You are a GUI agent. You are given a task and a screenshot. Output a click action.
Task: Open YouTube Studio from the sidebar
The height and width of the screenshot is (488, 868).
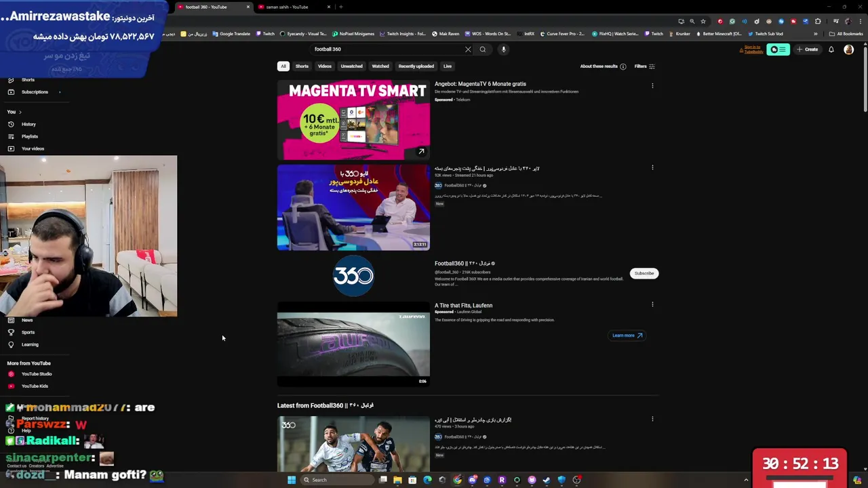coord(36,374)
